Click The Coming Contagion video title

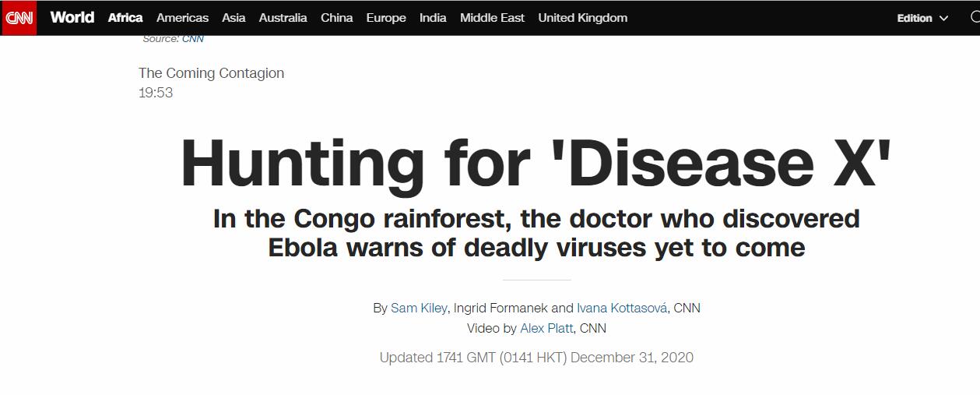click(x=211, y=73)
